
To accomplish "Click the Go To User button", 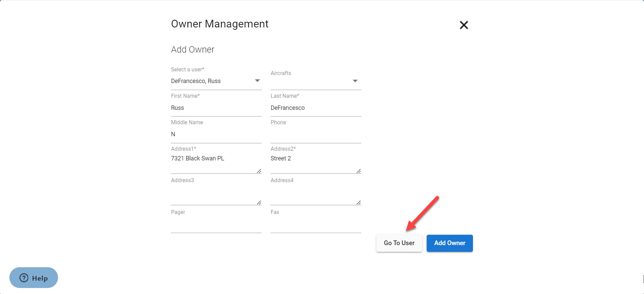I will pyautogui.click(x=399, y=243).
